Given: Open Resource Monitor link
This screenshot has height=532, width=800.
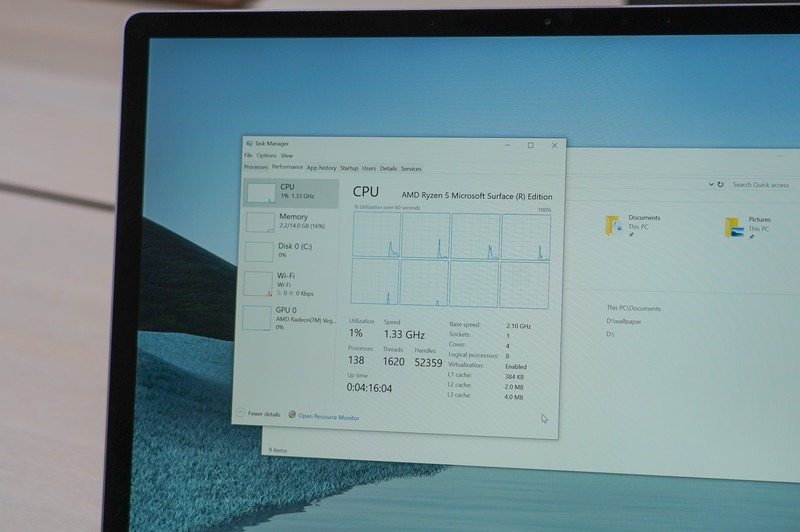Looking at the screenshot, I should (x=329, y=417).
